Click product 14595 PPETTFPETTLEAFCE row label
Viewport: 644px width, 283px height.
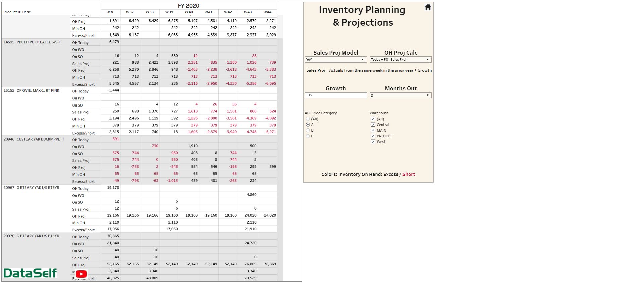click(x=32, y=42)
